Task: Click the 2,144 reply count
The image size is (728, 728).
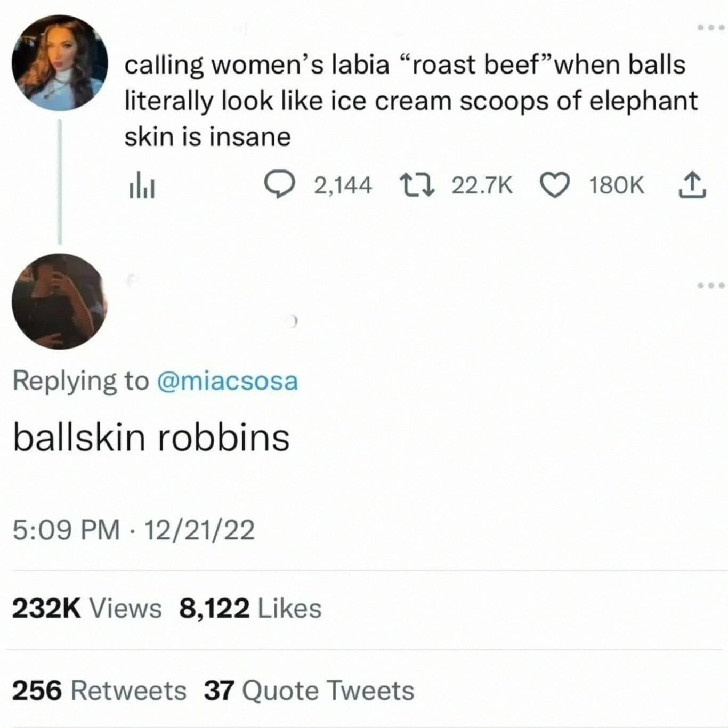Action: click(343, 186)
